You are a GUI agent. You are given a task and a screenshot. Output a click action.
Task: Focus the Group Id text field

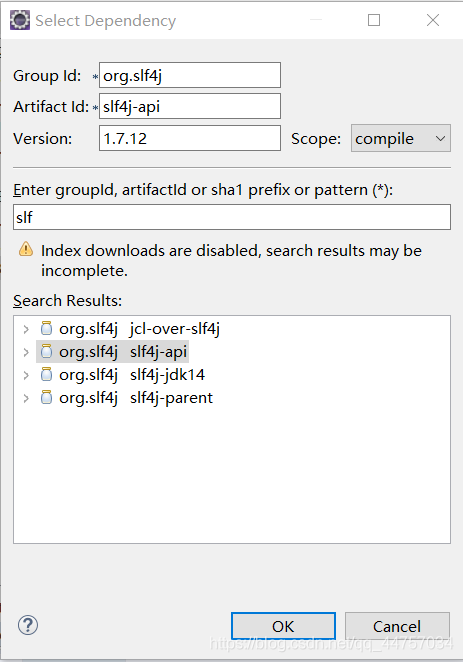[190, 75]
